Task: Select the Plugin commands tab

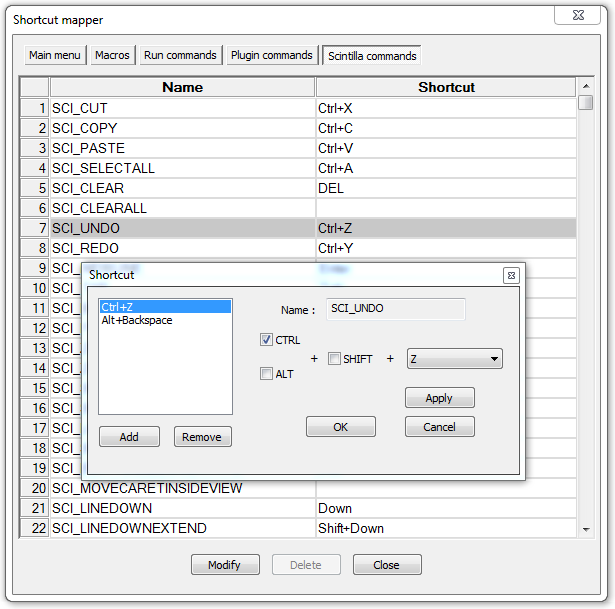Action: 271,55
